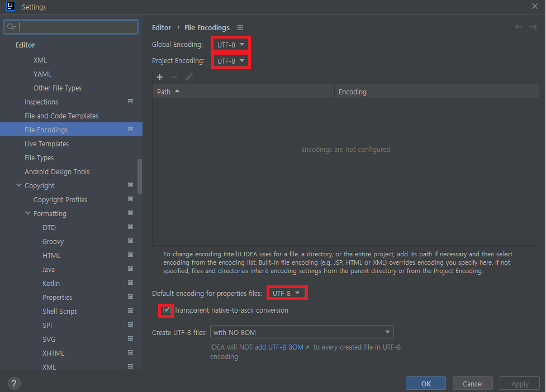Click project icon beside Copyright Profiles
This screenshot has height=392, width=546.
click(131, 199)
